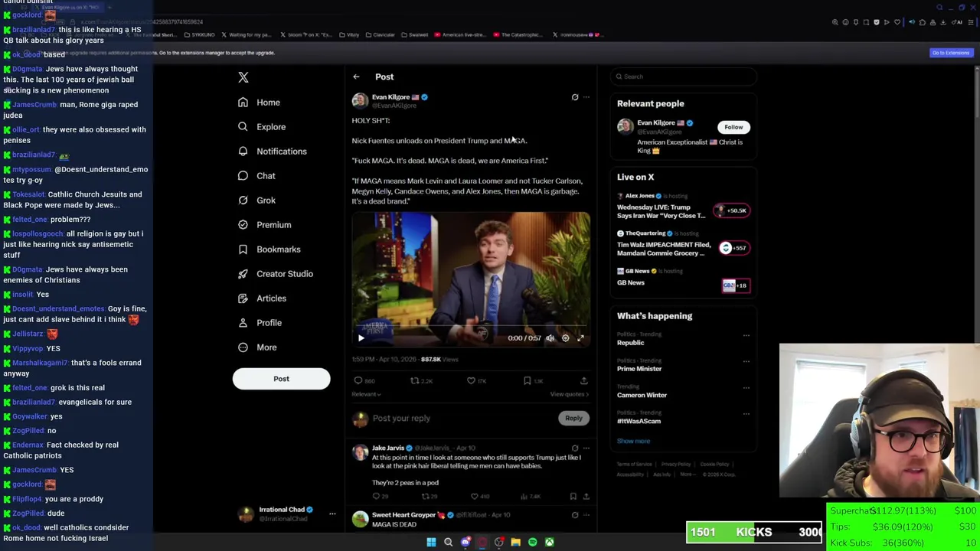Share the main post
Screen dimensions: 980x551
(583, 380)
